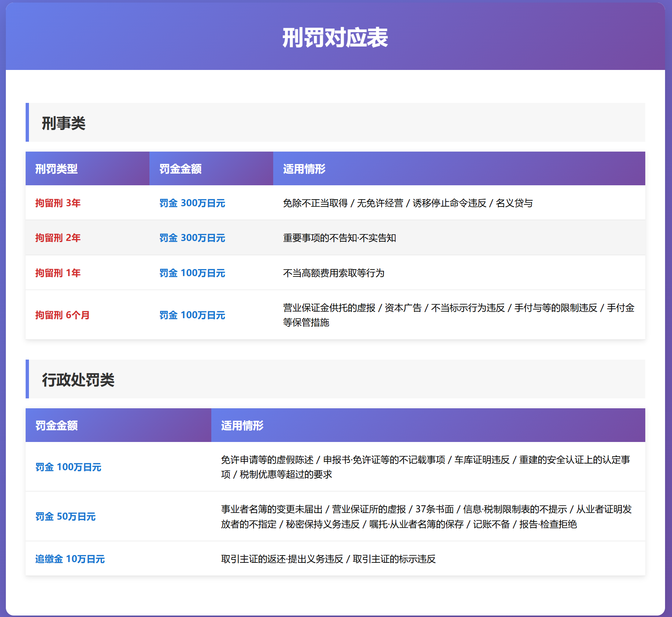Screen dimensions: 672x617
Task: Select the 拘留刑 1年 cell
Action: click(58, 272)
